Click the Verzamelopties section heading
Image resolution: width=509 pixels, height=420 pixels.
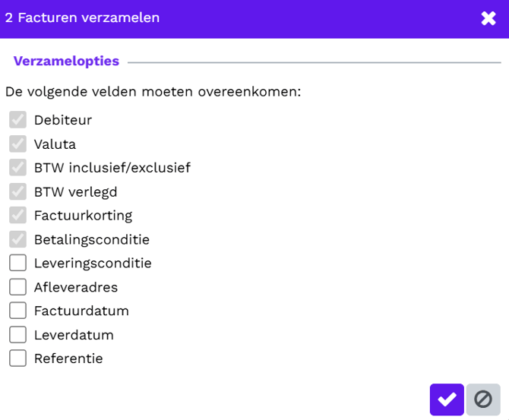click(66, 62)
